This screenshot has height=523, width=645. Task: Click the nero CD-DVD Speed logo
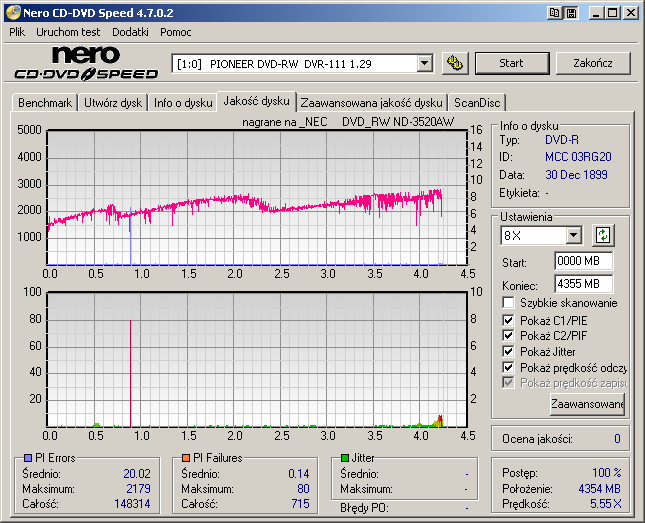click(86, 63)
